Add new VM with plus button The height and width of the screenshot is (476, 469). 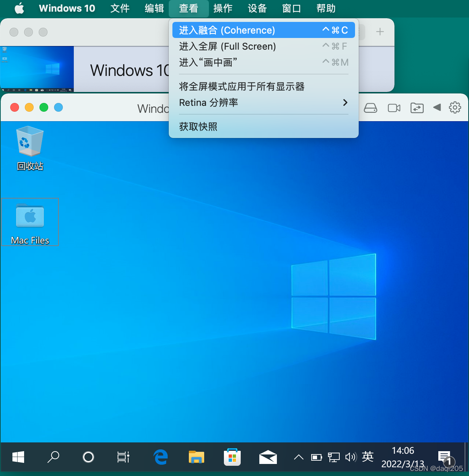click(380, 32)
